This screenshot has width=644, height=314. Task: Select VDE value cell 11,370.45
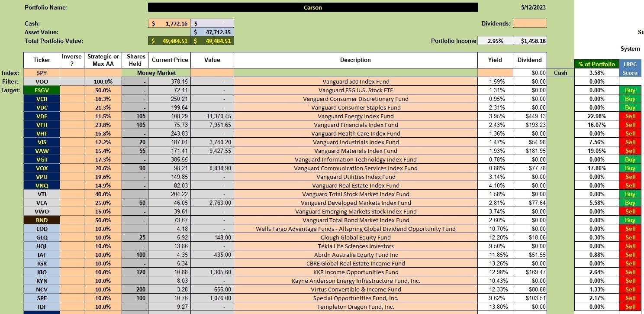(212, 116)
